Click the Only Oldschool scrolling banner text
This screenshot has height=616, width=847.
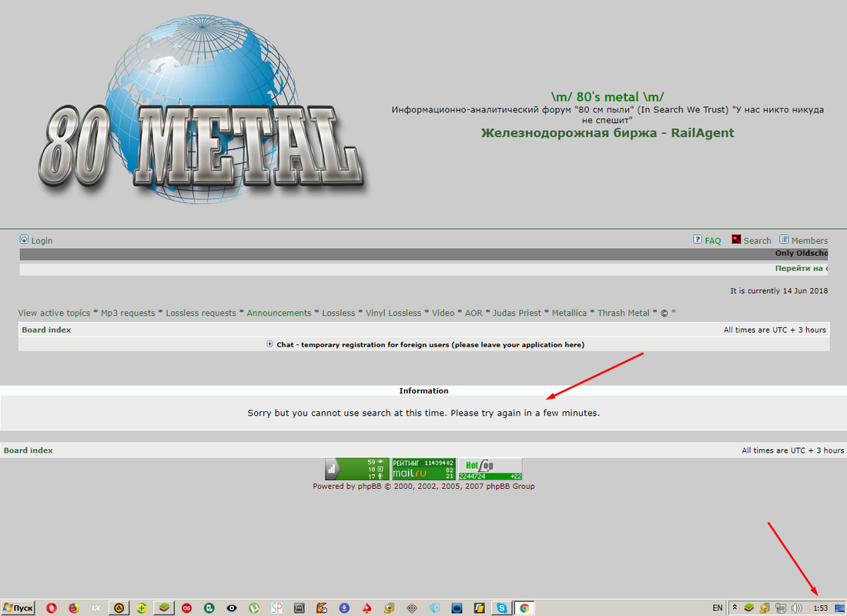[x=801, y=253]
